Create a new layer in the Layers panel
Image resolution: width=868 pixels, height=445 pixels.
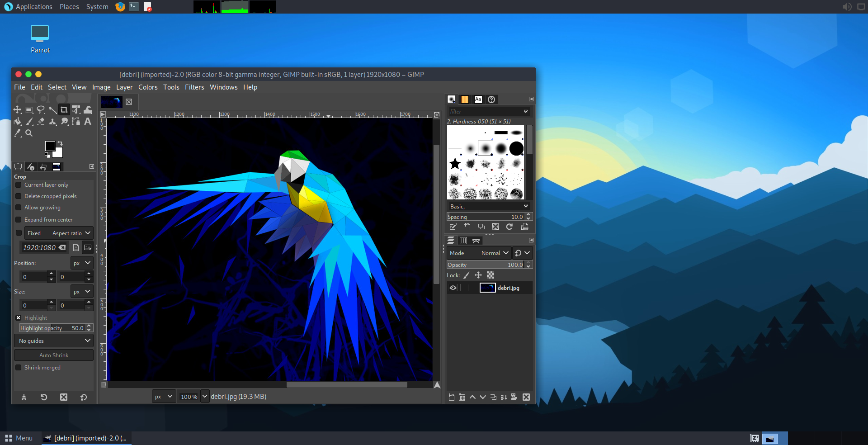451,397
